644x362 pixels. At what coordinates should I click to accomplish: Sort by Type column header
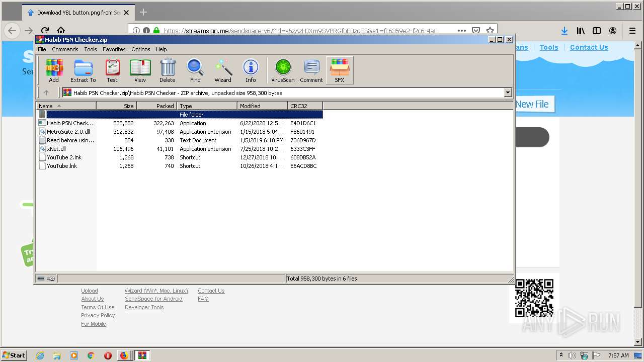point(207,106)
